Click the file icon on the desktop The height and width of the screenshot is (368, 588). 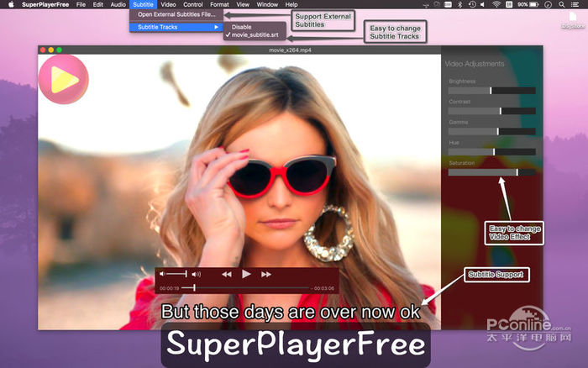pyautogui.click(x=573, y=18)
